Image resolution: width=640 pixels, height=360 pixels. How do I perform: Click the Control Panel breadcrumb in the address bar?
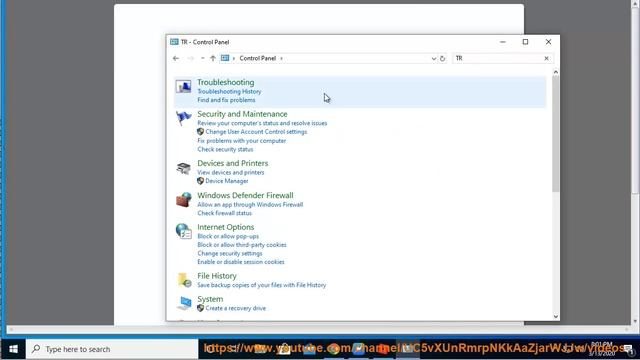tap(258, 58)
